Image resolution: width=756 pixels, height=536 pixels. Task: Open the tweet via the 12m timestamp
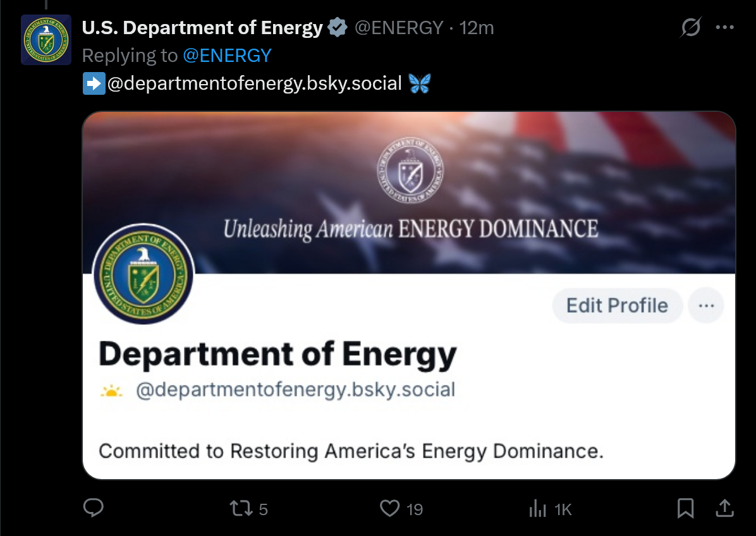pos(477,28)
